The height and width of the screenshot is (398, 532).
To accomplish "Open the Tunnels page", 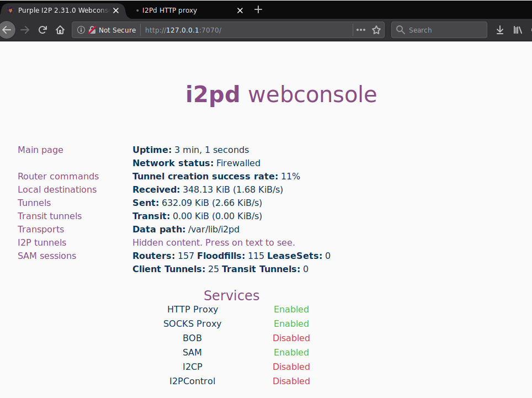I will [x=34, y=203].
